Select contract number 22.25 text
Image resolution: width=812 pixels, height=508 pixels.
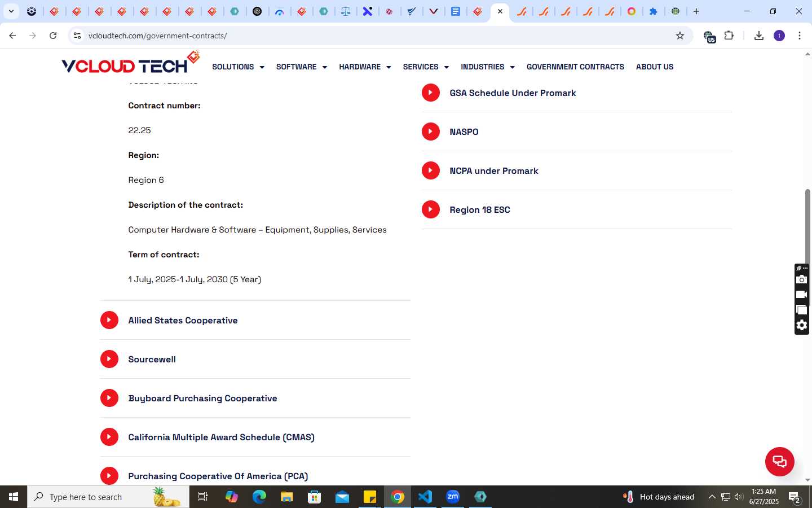[x=139, y=130]
